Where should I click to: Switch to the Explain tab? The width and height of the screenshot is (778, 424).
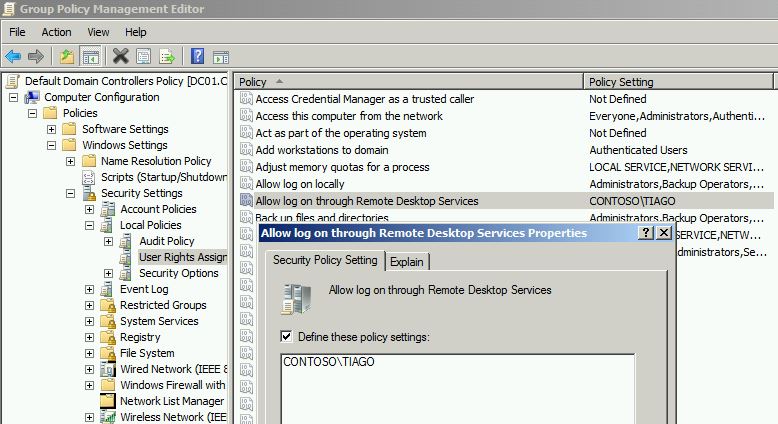click(x=406, y=262)
